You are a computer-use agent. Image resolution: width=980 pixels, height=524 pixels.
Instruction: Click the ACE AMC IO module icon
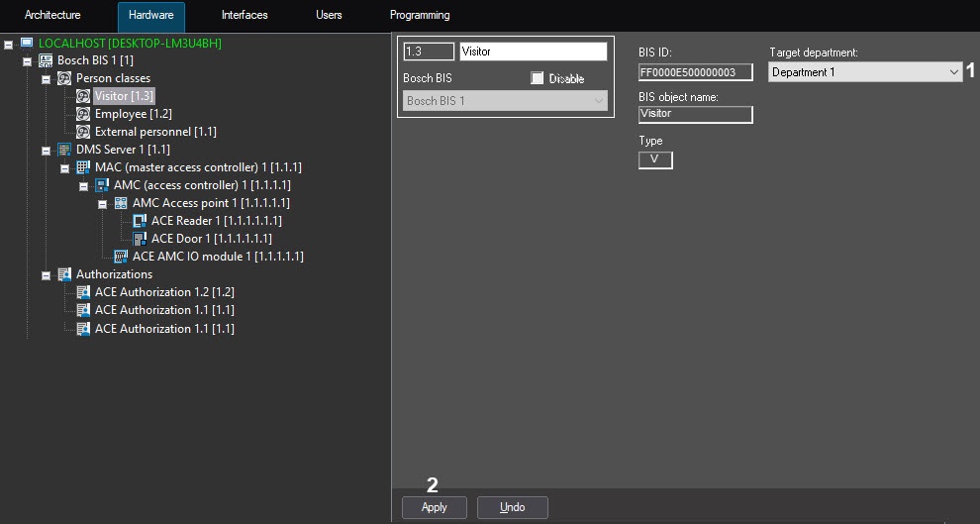pyautogui.click(x=121, y=257)
